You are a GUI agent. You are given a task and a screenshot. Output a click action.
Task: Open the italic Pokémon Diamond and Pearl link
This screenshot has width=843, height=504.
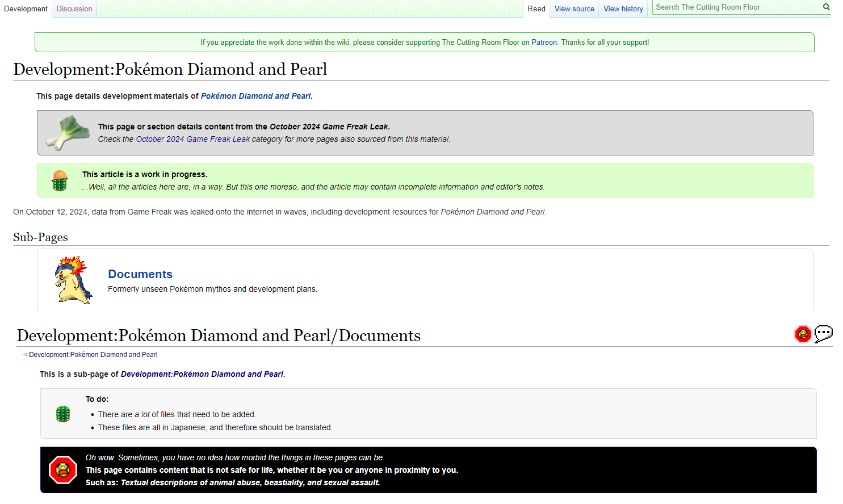[x=256, y=96]
